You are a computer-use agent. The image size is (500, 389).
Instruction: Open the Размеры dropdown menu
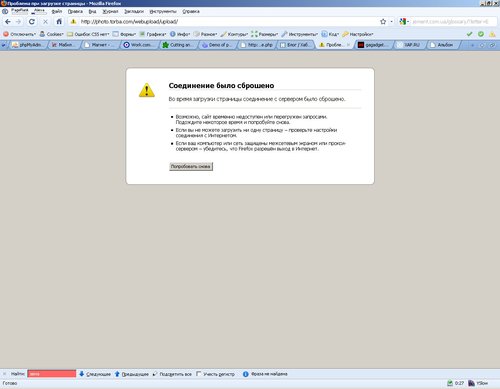tap(265, 34)
